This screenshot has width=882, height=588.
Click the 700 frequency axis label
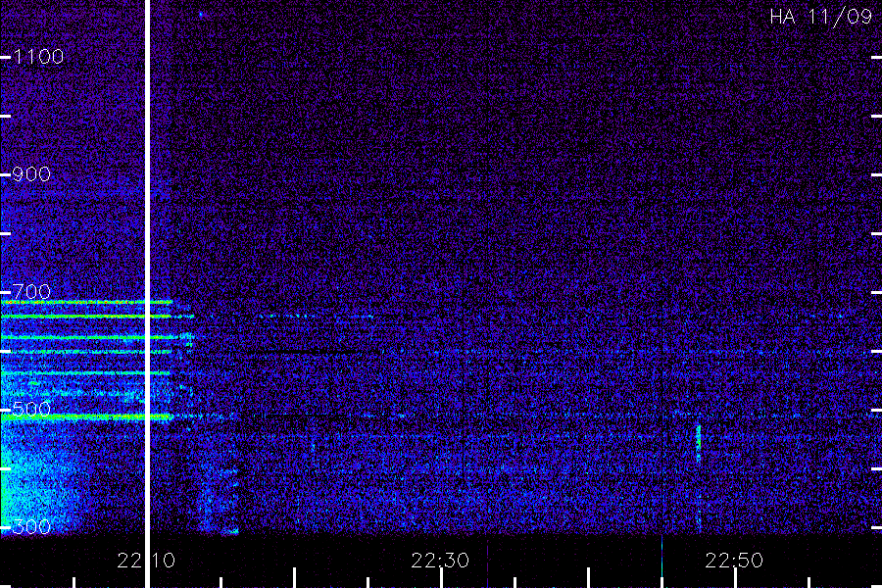31,291
